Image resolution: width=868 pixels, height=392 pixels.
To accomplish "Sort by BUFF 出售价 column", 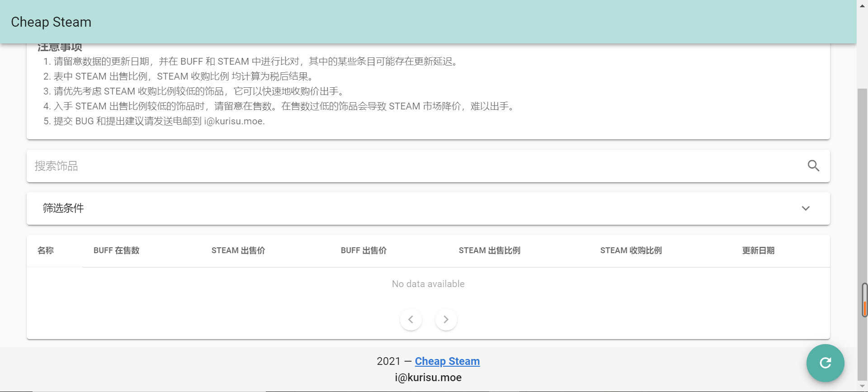I will [x=364, y=250].
